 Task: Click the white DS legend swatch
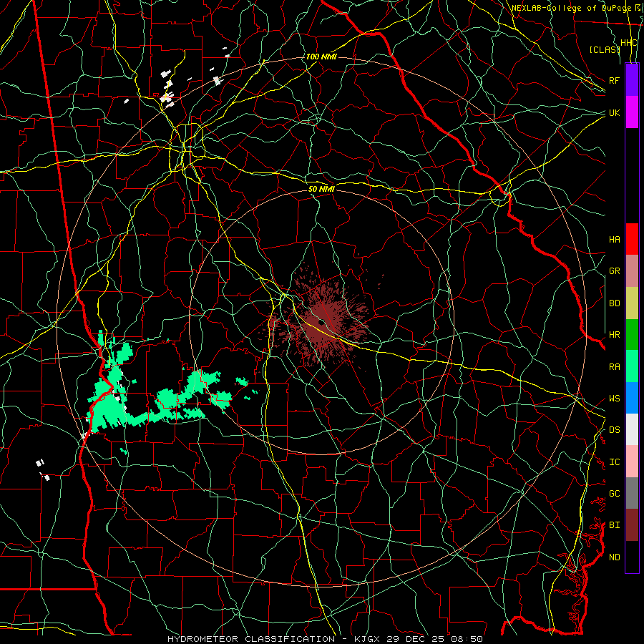(x=632, y=429)
